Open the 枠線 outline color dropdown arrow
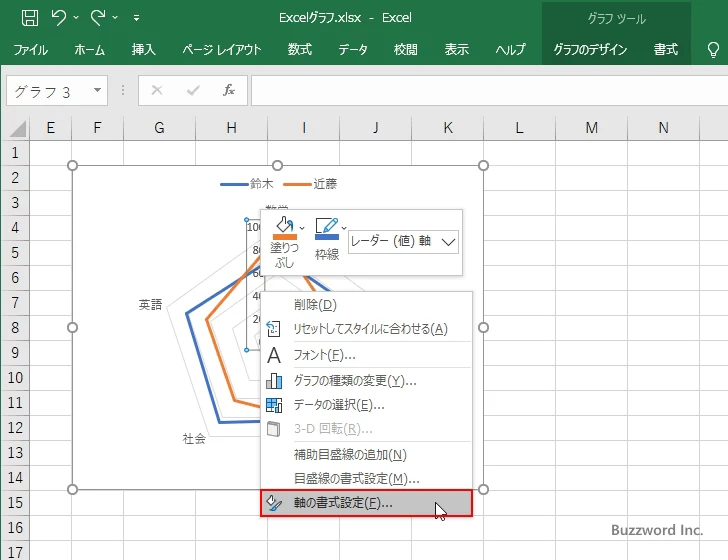Image resolution: width=728 pixels, height=560 pixels. coord(344,228)
